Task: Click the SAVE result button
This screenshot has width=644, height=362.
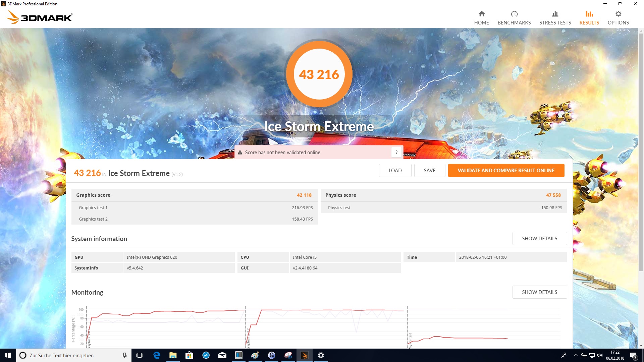Action: [429, 170]
